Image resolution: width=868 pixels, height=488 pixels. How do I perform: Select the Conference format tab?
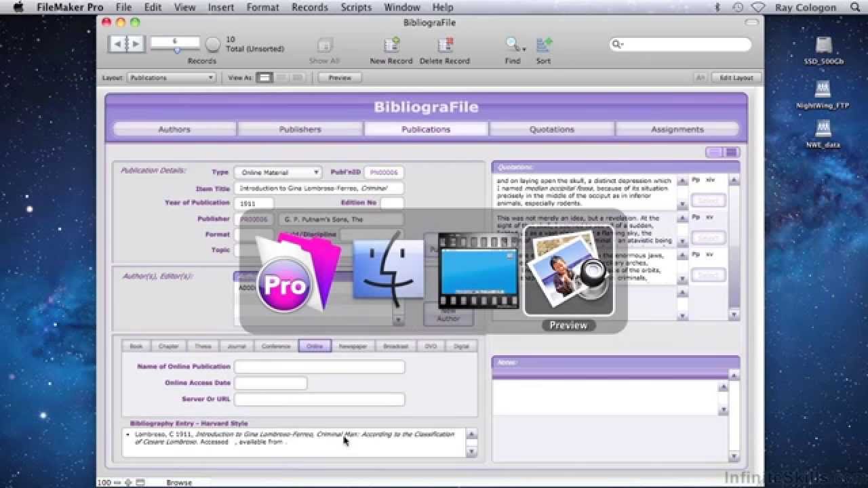[x=276, y=346]
